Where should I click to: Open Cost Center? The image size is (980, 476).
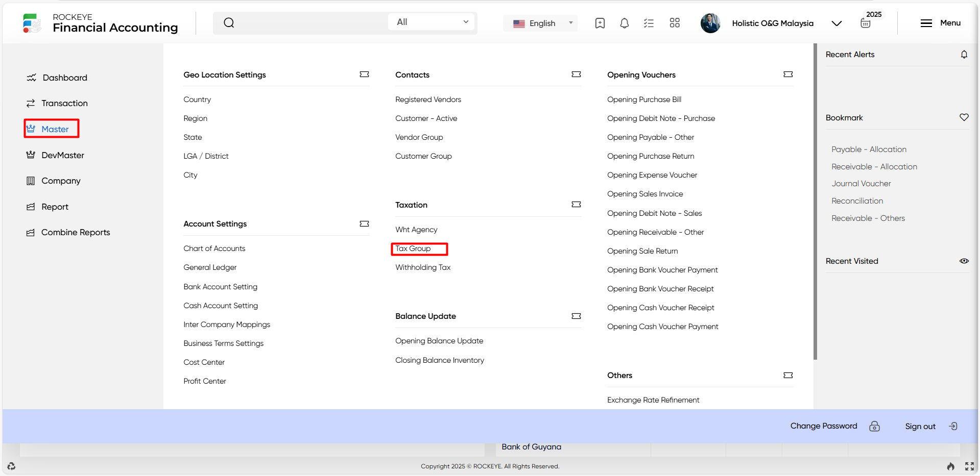click(x=204, y=362)
